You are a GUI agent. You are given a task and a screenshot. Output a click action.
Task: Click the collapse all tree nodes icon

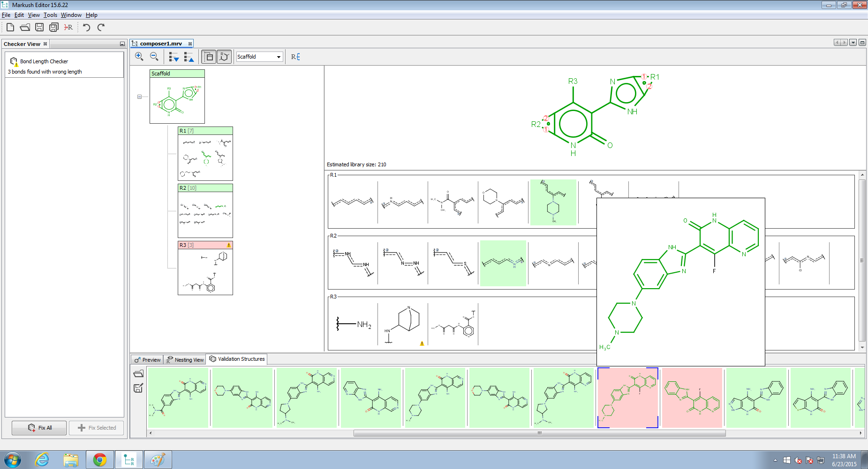pos(189,57)
